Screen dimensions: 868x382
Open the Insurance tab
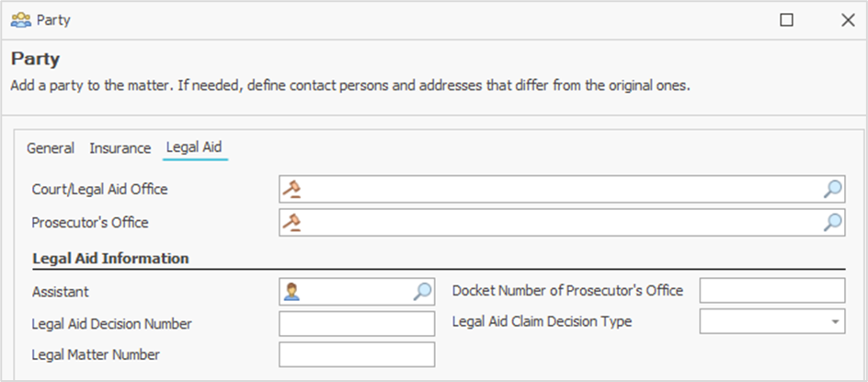coord(120,147)
